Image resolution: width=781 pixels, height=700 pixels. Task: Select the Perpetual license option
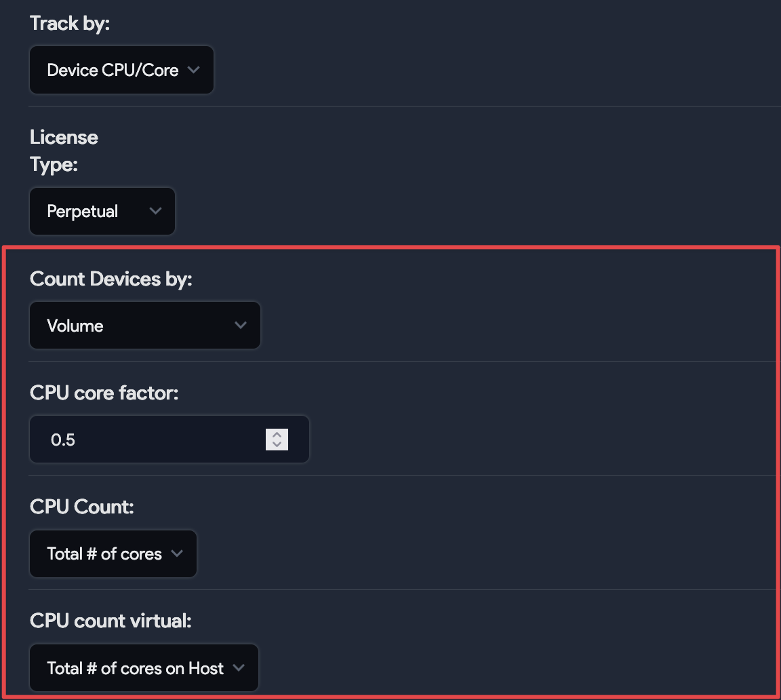pyautogui.click(x=81, y=211)
